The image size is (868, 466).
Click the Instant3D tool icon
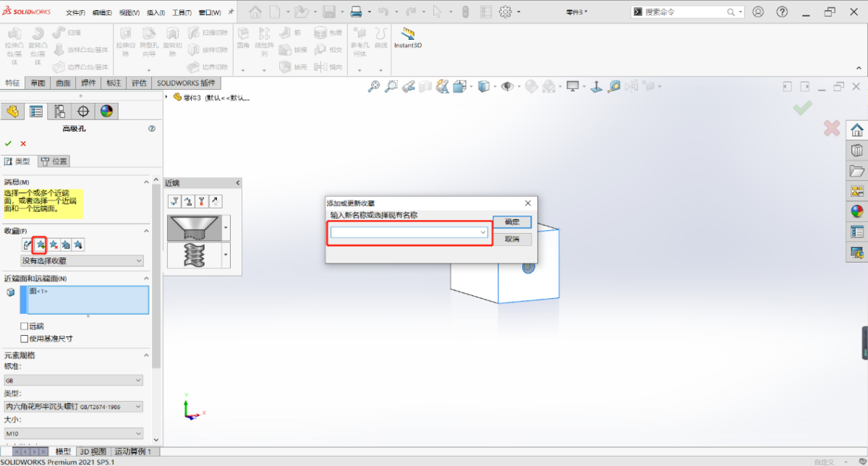pyautogui.click(x=408, y=33)
